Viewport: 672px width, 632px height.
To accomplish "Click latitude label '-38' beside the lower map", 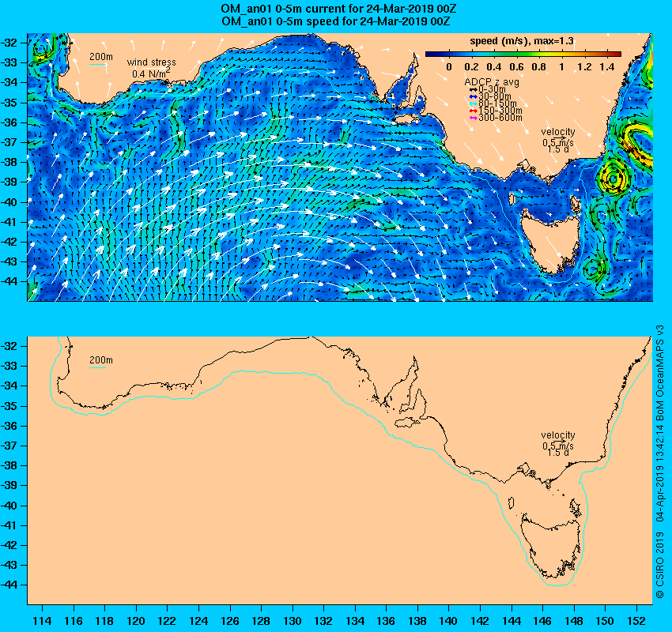I will [x=9, y=466].
